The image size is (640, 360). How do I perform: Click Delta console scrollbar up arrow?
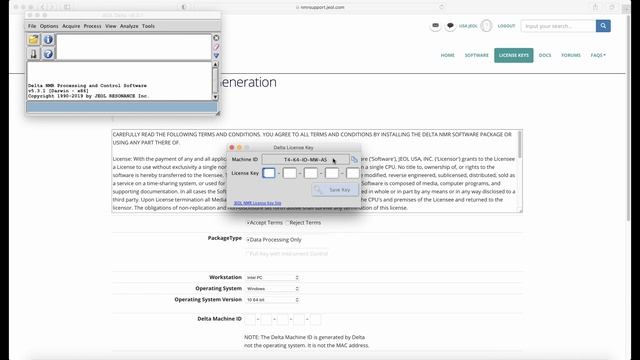point(215,64)
